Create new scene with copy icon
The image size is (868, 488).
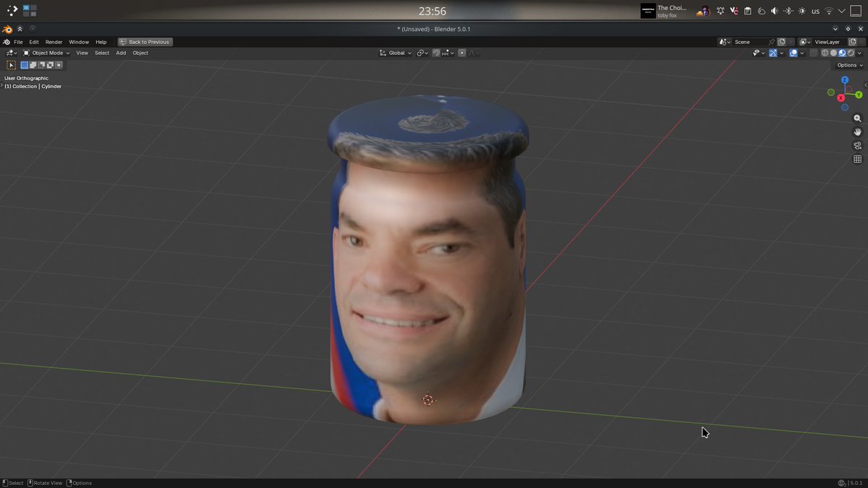coord(781,42)
